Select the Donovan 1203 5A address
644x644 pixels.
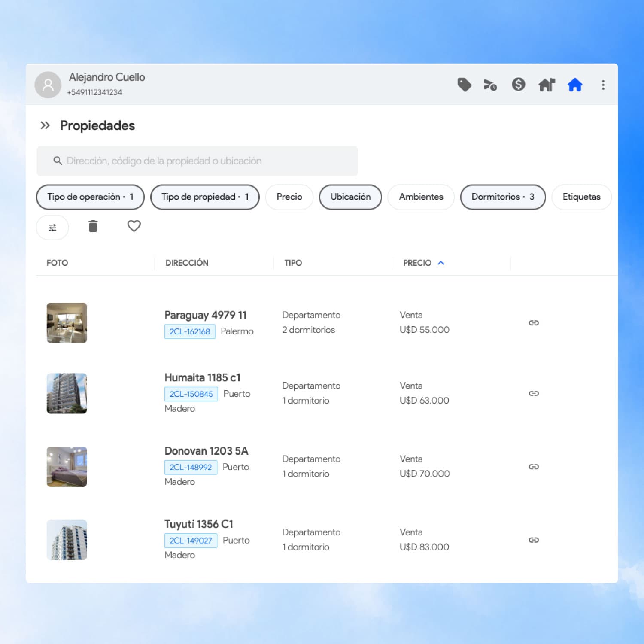[206, 451]
